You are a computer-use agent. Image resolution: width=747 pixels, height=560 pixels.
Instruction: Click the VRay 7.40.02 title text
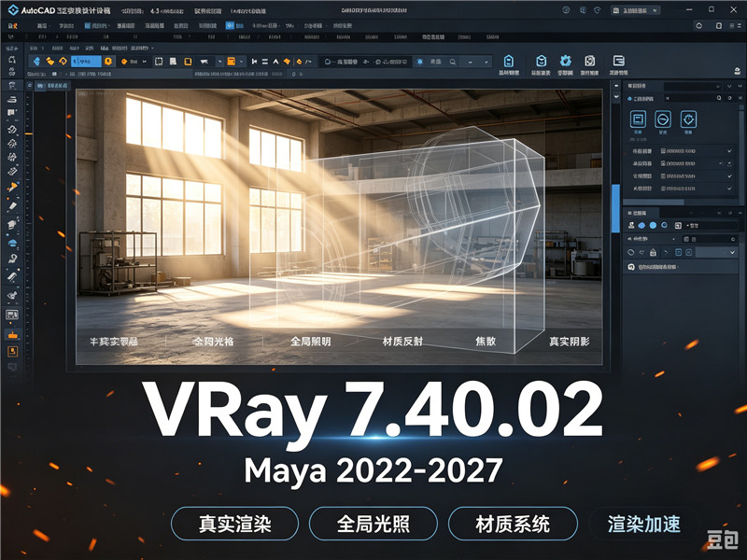[x=373, y=413]
